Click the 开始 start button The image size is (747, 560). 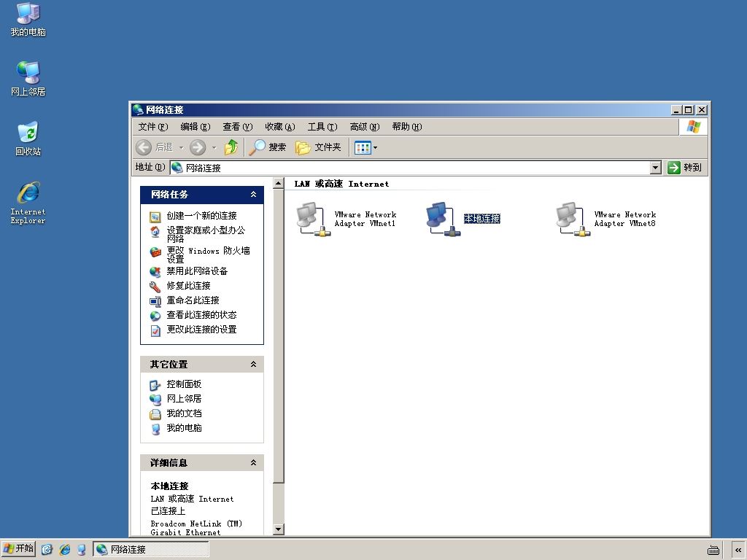click(18, 549)
